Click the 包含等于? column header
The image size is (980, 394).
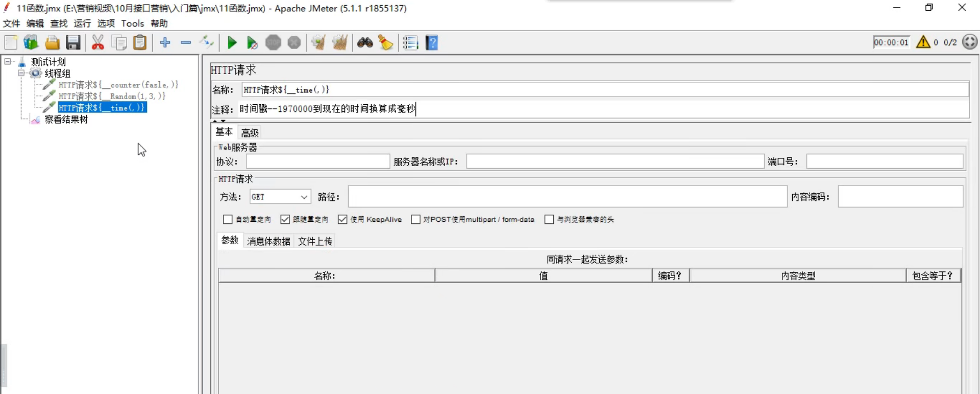pyautogui.click(x=933, y=276)
